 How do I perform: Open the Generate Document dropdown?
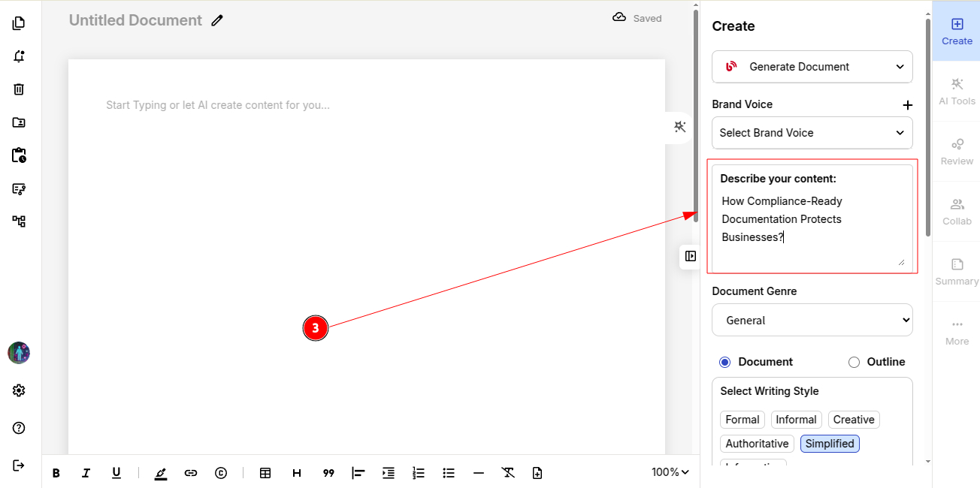(812, 67)
